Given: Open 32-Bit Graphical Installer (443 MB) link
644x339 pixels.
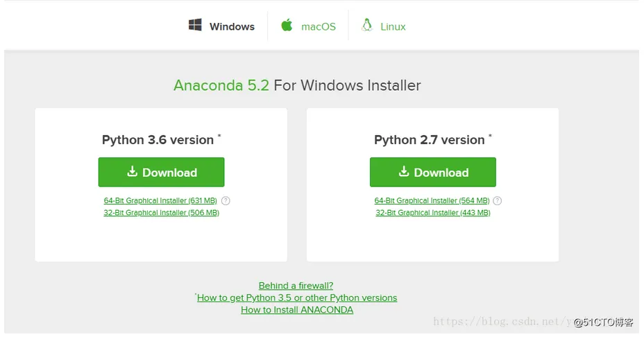Looking at the screenshot, I should pyautogui.click(x=433, y=213).
